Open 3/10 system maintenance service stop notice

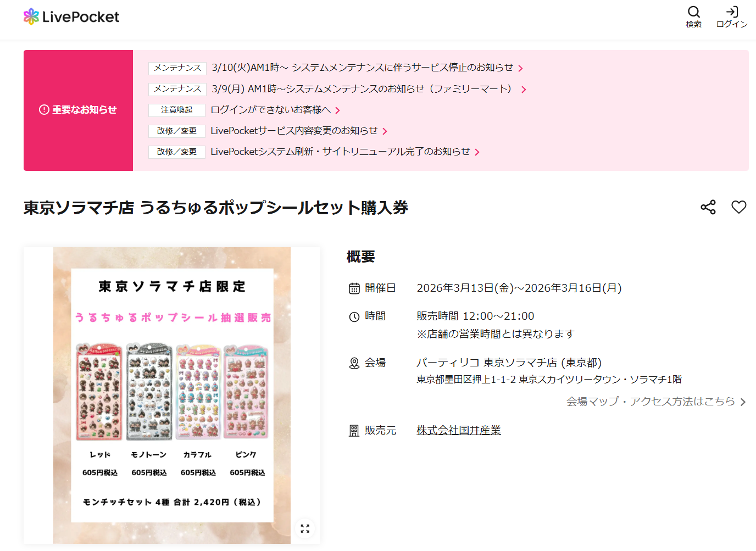[363, 68]
